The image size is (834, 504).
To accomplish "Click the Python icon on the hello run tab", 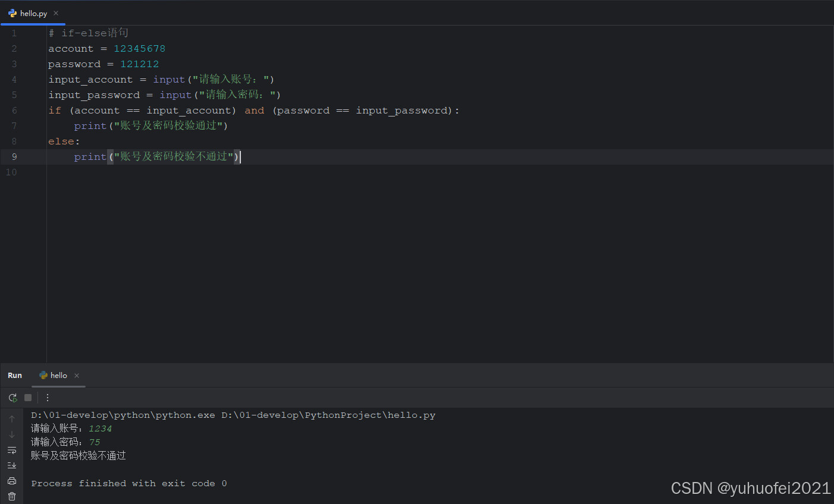I will coord(43,376).
